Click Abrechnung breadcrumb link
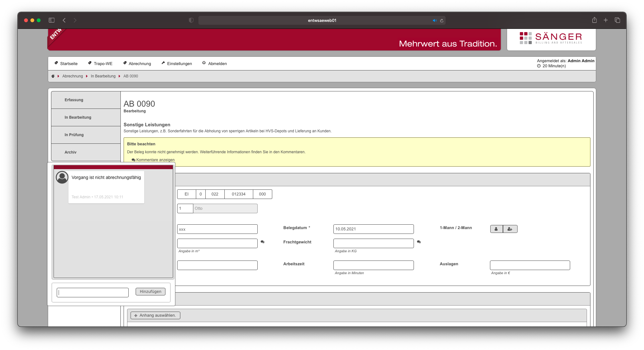644x350 pixels. pos(73,76)
